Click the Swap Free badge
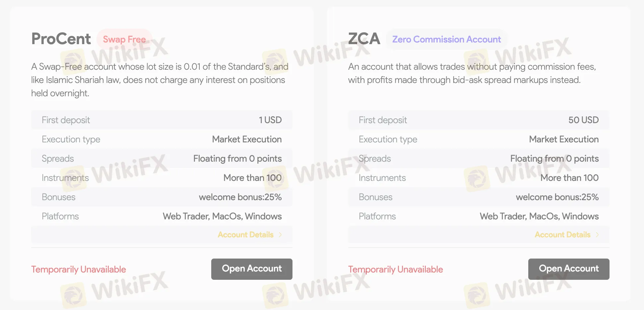The width and height of the screenshot is (644, 310). pos(124,39)
